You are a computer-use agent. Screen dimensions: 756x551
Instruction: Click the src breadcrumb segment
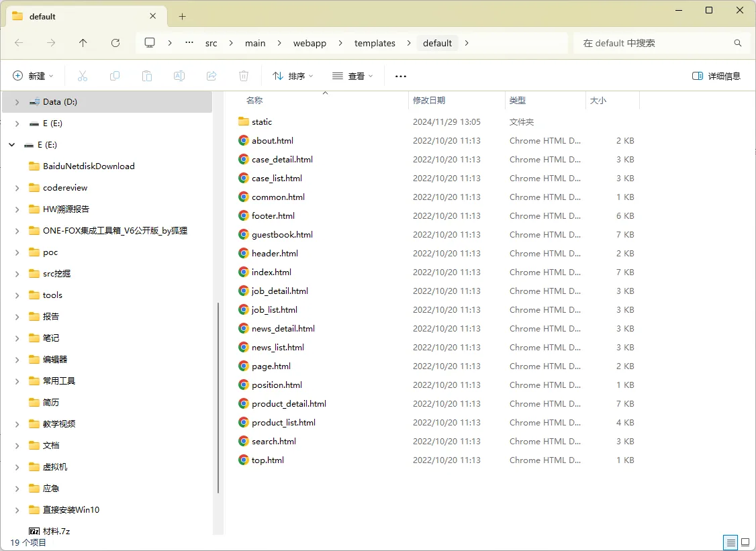(x=211, y=43)
